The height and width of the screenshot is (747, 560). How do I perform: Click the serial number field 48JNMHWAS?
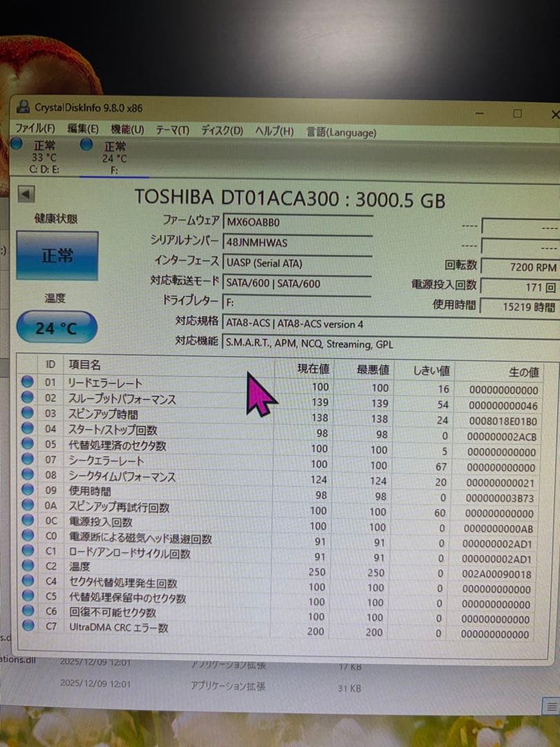[297, 243]
